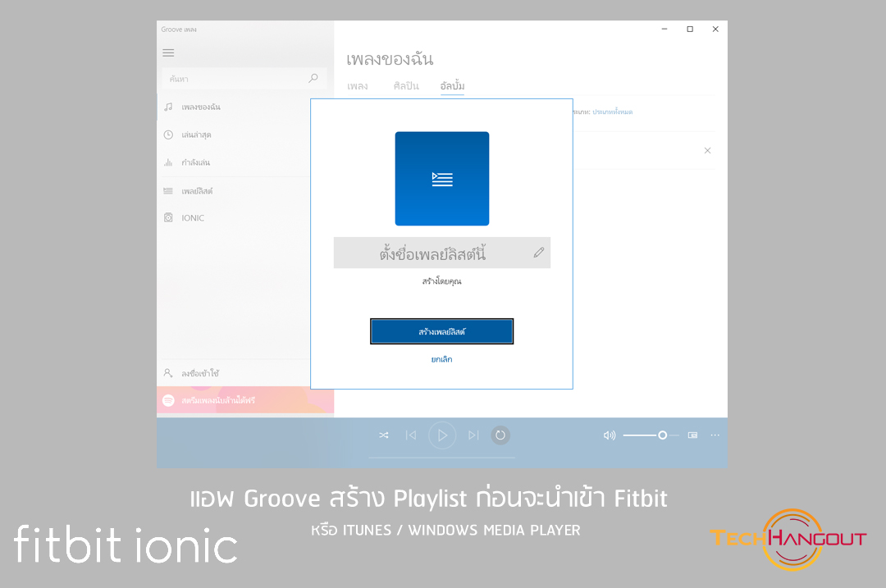Open the ประเภททั้งหมด genre filter
886x588 pixels.
tap(613, 112)
